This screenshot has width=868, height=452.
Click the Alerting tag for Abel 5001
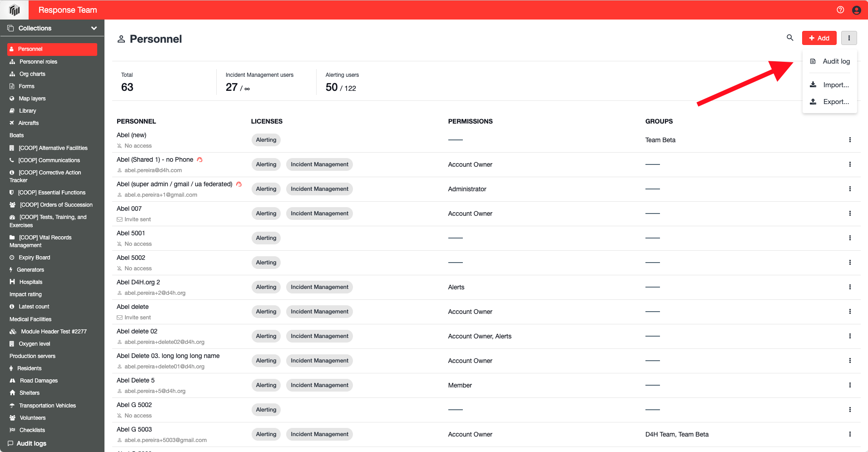coord(266,238)
